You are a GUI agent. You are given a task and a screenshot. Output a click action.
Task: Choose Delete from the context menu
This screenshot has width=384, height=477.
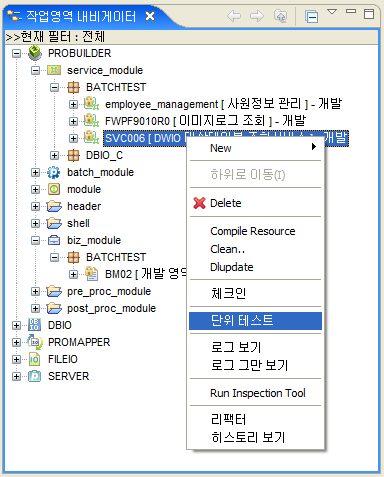coord(255,203)
